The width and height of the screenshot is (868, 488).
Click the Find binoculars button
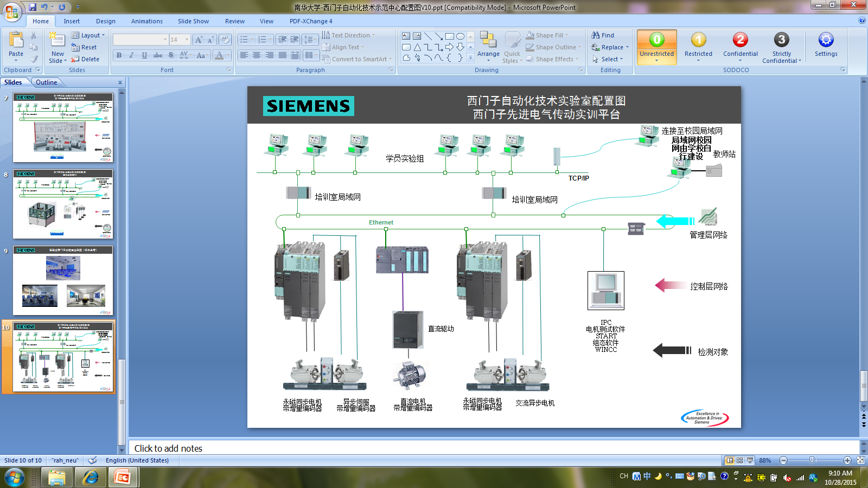point(603,35)
